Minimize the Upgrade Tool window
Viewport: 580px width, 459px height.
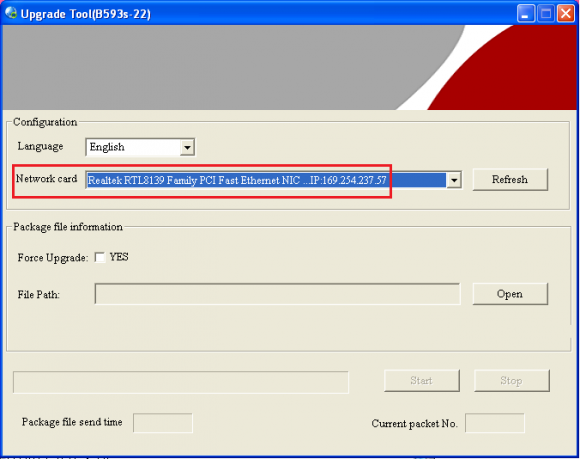pos(525,13)
